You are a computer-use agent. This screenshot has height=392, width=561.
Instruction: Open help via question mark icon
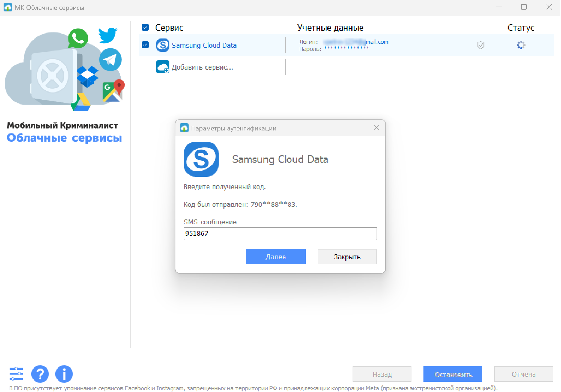coord(40,374)
